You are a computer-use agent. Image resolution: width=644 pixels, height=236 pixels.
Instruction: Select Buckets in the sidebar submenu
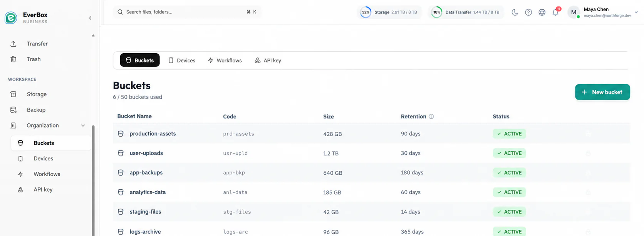(x=51, y=143)
